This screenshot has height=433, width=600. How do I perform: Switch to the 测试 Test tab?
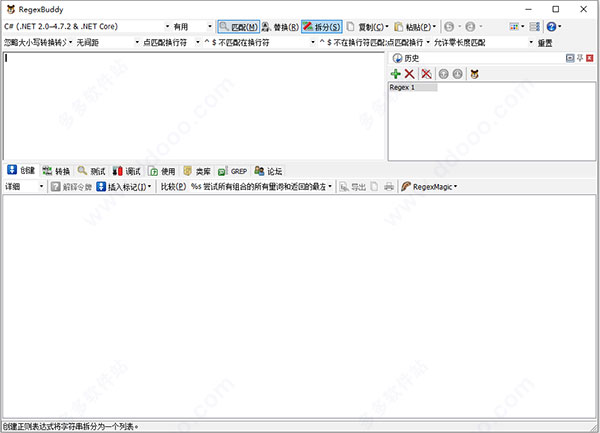pos(91,171)
